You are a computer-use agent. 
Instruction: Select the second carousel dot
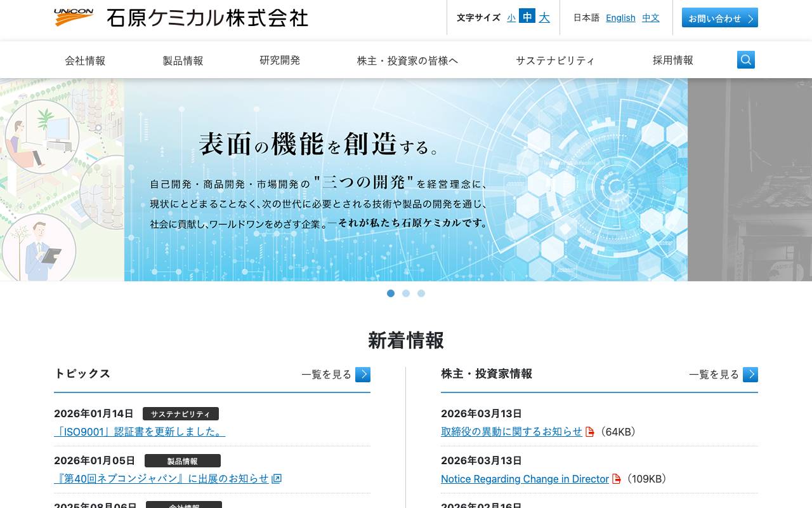point(406,293)
